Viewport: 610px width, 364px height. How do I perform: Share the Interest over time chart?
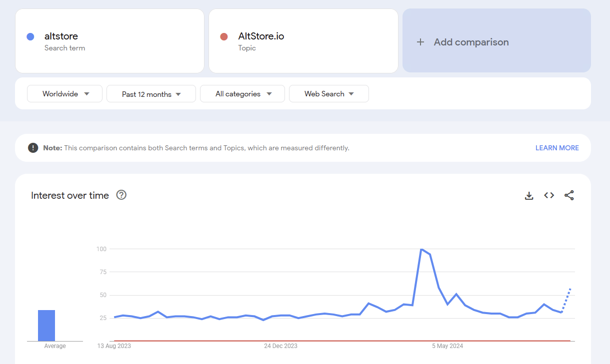click(x=569, y=196)
